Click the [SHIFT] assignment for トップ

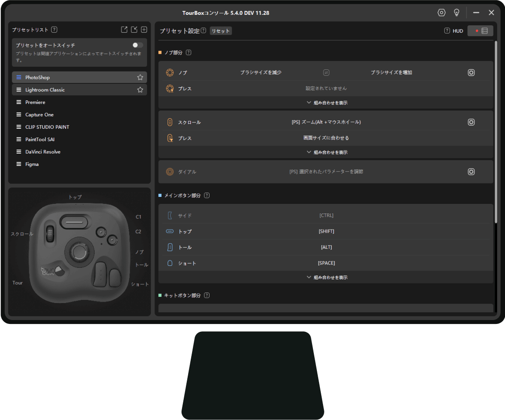[326, 231]
